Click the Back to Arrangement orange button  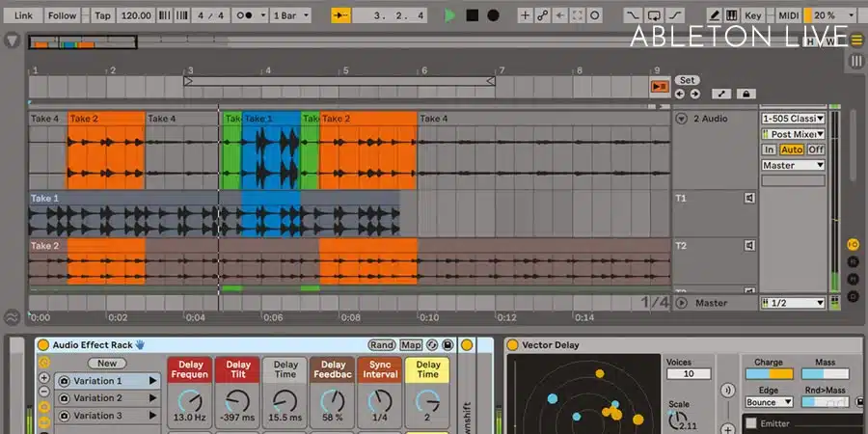[x=660, y=86]
